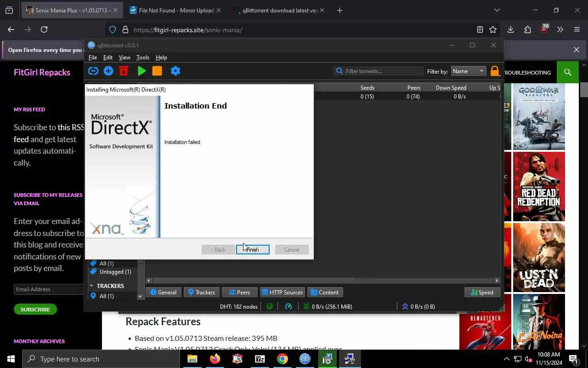Screen dimensions: 588x368
Task: Click the Firefox back arrow
Action: (11, 29)
